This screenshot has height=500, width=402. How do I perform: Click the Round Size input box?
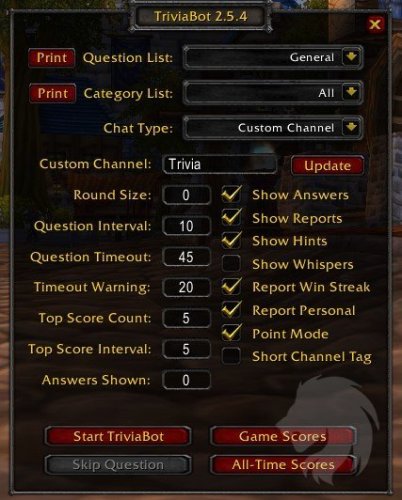pos(186,195)
